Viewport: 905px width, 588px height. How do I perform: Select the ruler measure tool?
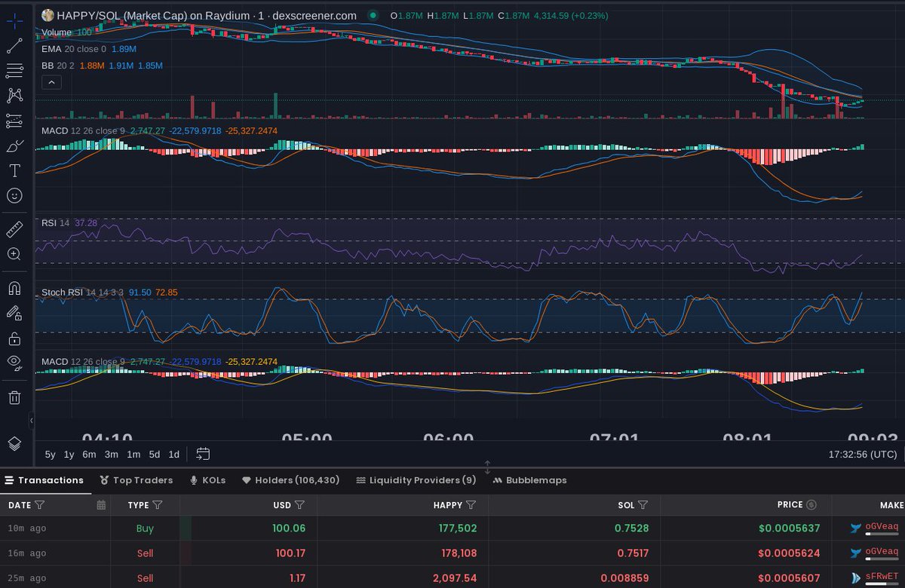coord(14,228)
